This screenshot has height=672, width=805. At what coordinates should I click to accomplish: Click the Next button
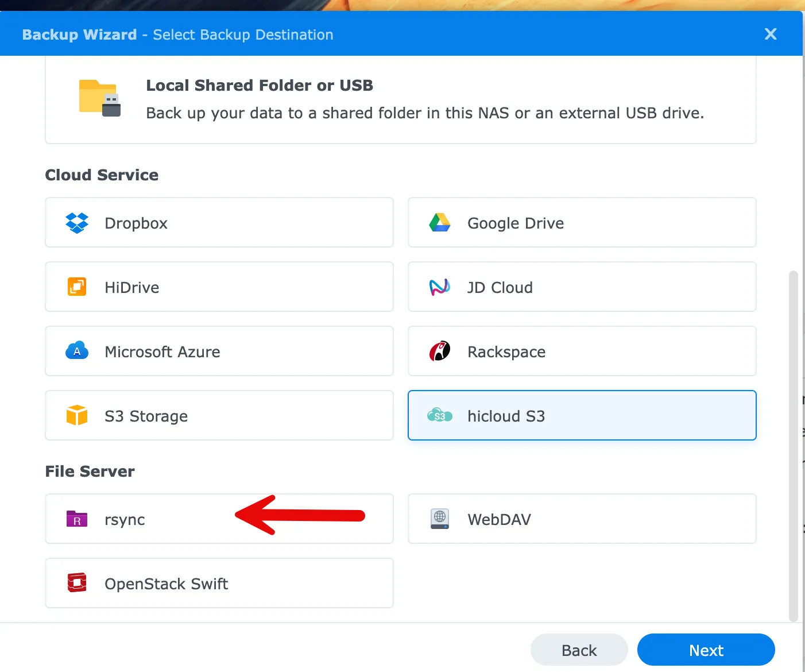(706, 650)
